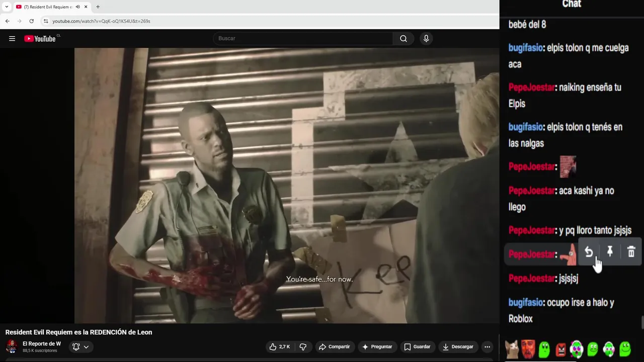Viewport: 644px width, 362px height.
Task: Select the cat emote
Action: point(512,348)
